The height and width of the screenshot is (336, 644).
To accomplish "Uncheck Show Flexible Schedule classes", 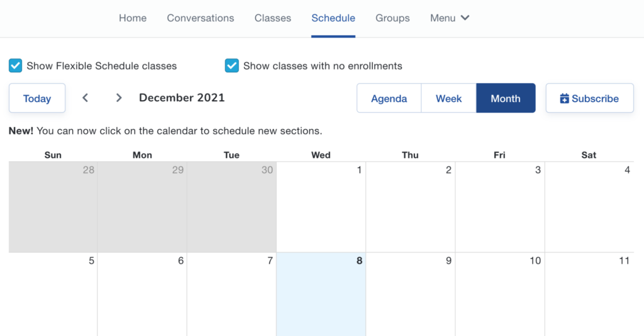I will [16, 65].
